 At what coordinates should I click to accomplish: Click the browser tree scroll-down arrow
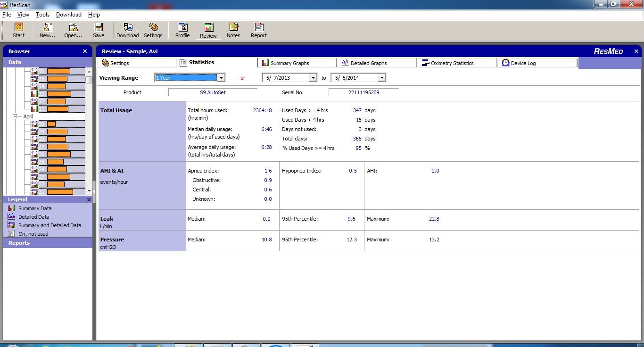tap(89, 190)
